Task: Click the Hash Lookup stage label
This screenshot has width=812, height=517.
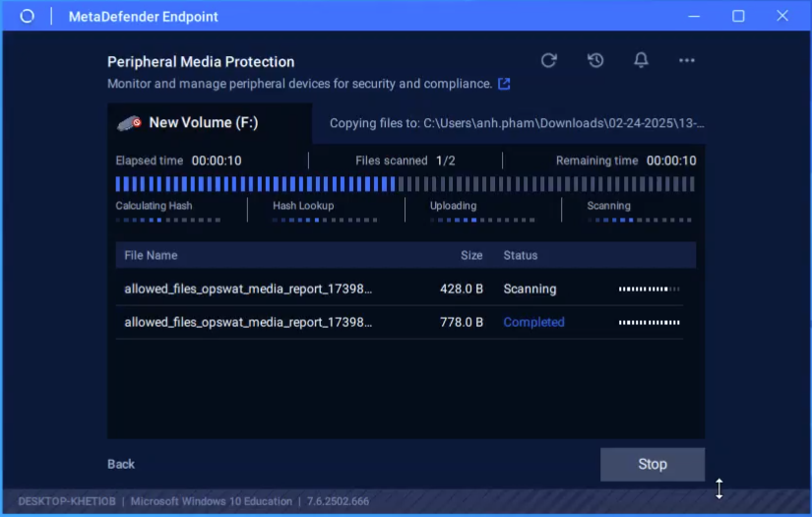Action: click(x=303, y=206)
